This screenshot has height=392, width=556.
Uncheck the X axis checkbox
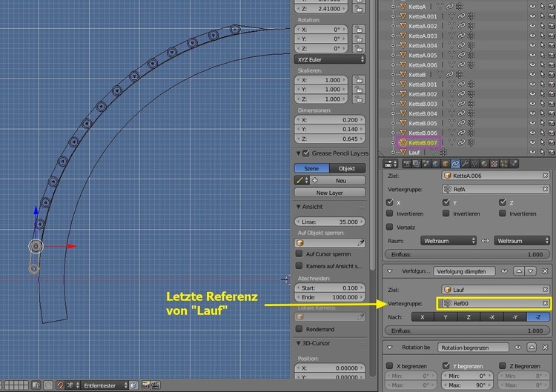[x=390, y=202]
